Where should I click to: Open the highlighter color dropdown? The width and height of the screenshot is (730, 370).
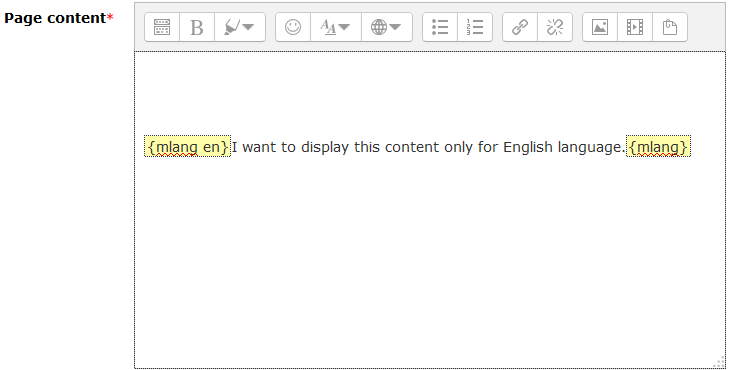pyautogui.click(x=240, y=27)
